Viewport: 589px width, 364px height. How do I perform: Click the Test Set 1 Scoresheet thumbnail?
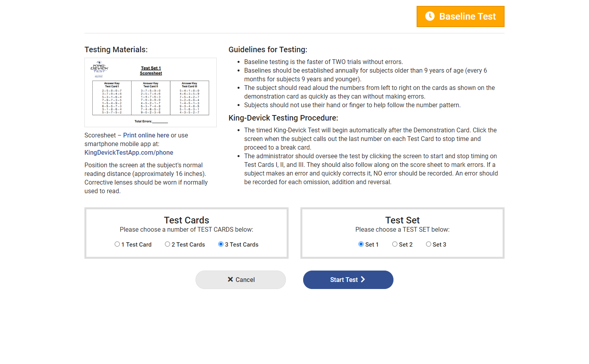point(151,92)
